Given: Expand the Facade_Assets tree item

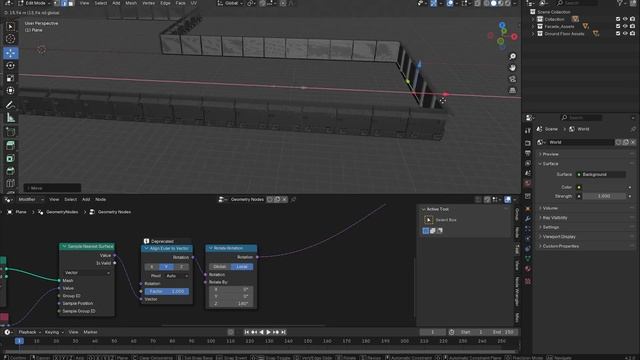Looking at the screenshot, I should 533,27.
